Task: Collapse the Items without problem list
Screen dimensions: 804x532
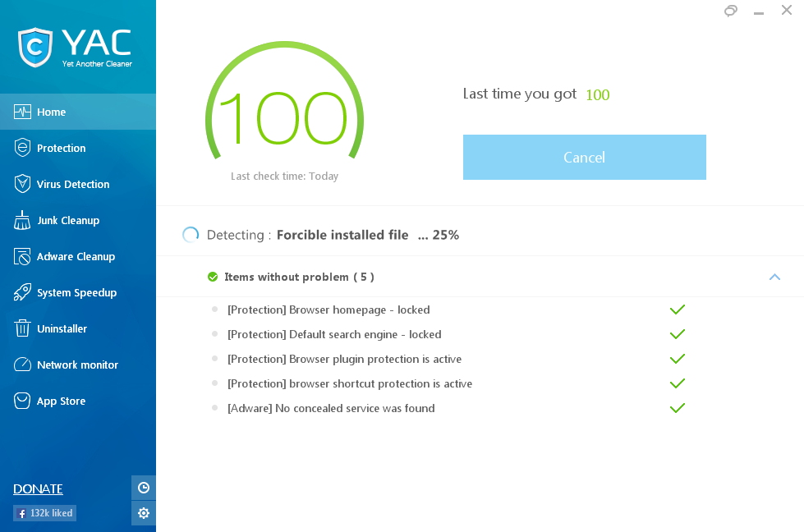Action: (x=774, y=277)
